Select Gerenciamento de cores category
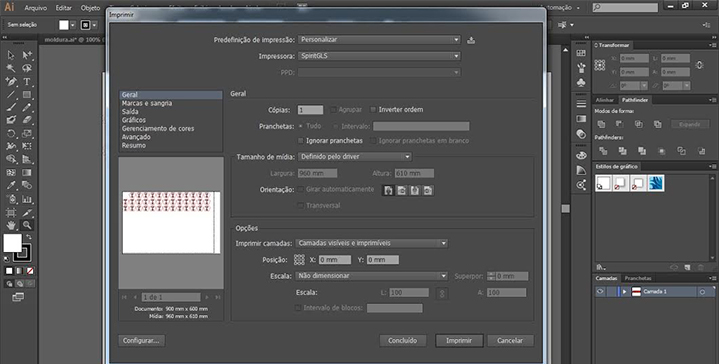Screen dimensions: 719x364 (x=158, y=128)
